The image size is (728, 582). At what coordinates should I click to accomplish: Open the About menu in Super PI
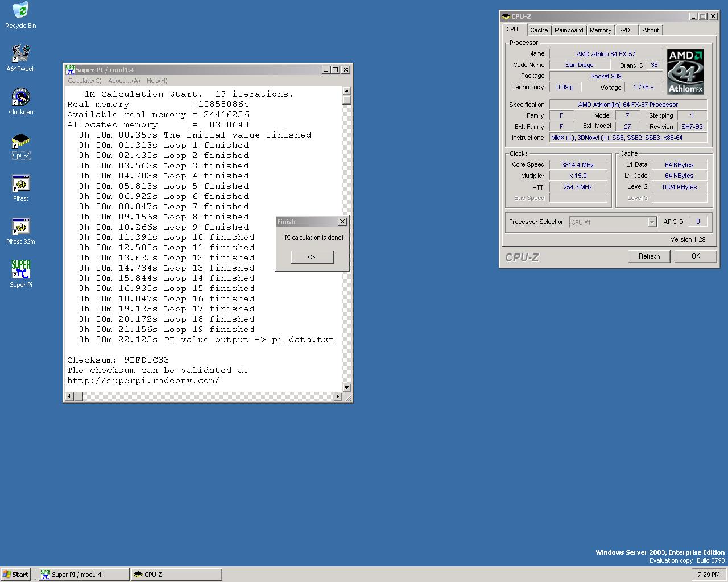point(123,81)
